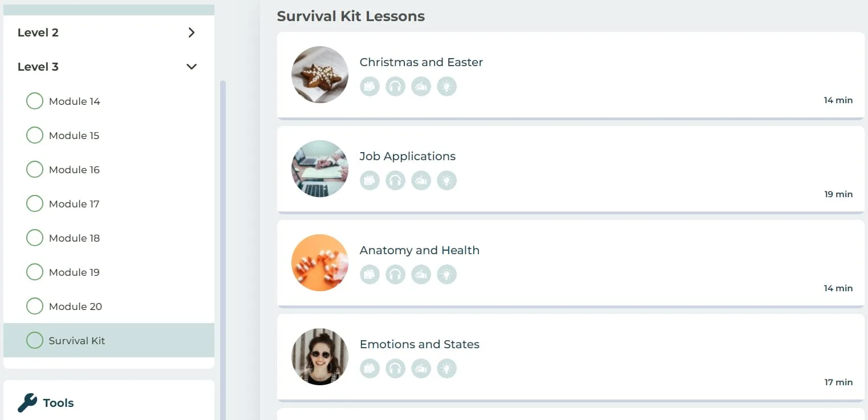Click the writing hand icon under Job Applications
868x420 pixels.
click(421, 181)
